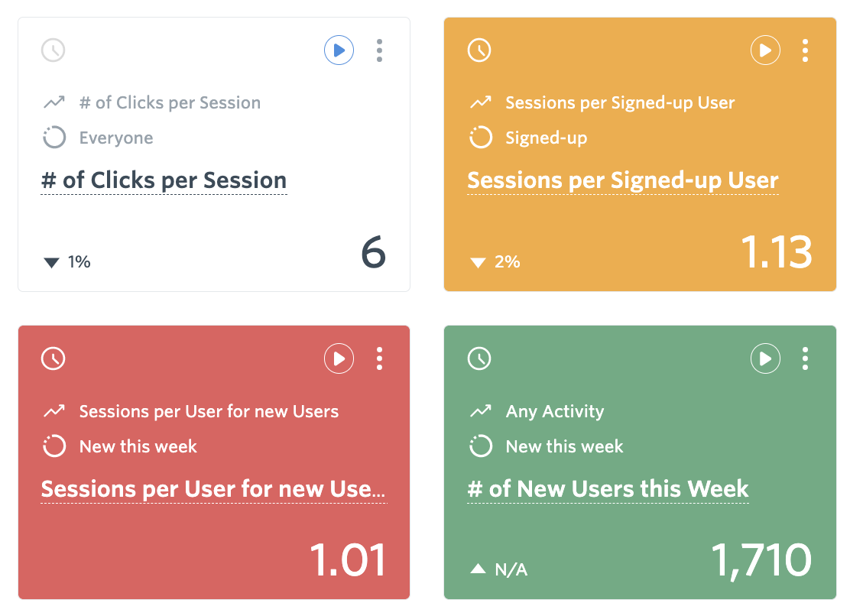Open more options on green New Users card
850x616 pixels.
coord(805,358)
